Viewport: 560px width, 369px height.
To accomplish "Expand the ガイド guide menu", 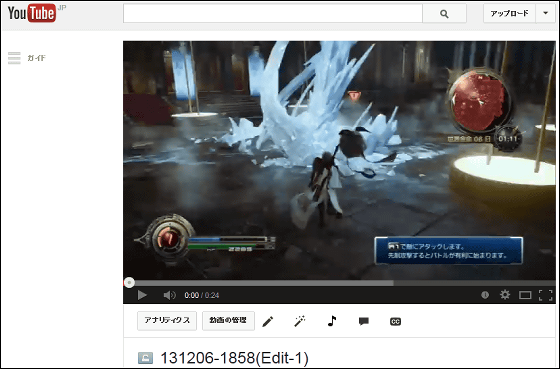I will [x=27, y=58].
